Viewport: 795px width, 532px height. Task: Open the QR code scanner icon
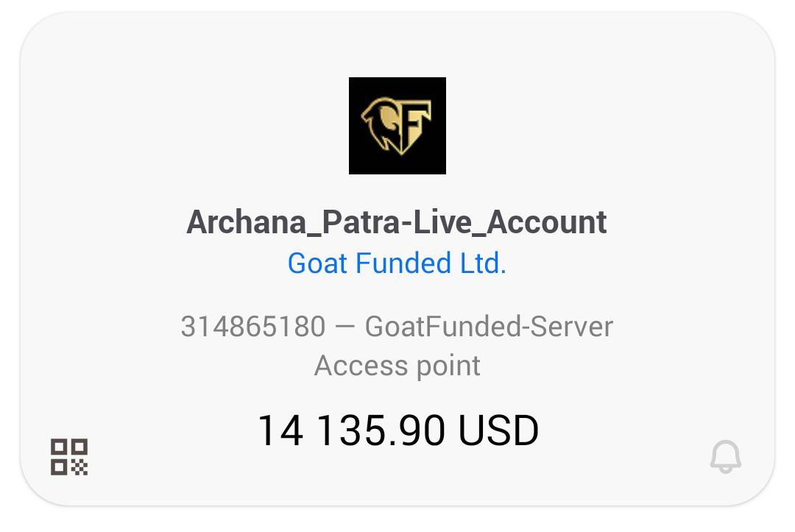pyautogui.click(x=69, y=456)
